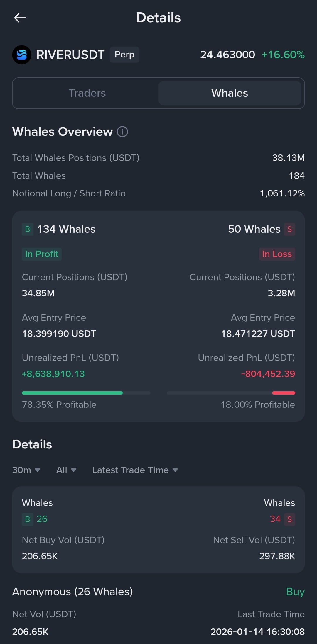317x644 pixels.
Task: Tap the green 78.35% Profitable progress bar
Action: click(86, 393)
